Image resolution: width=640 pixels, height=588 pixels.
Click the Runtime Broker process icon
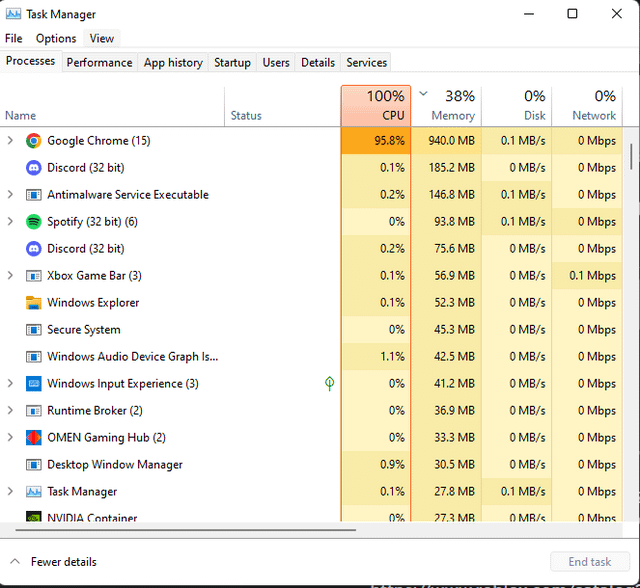click(33, 410)
